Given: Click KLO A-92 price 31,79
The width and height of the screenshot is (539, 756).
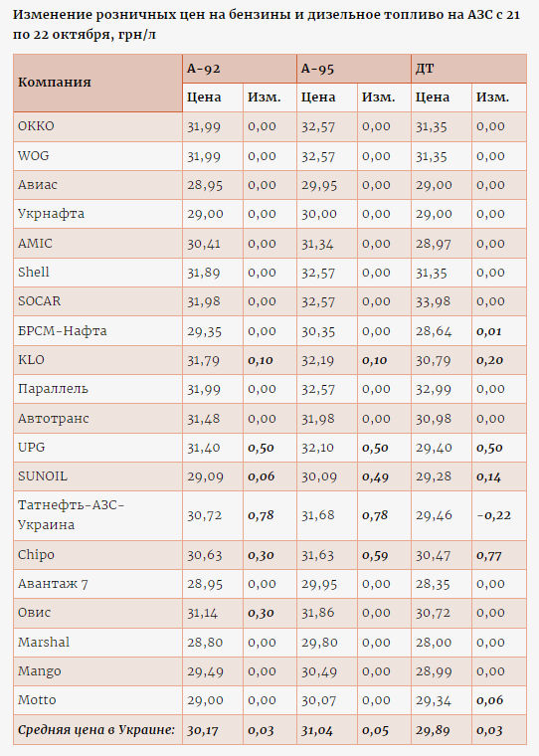Looking at the screenshot, I should tap(204, 360).
